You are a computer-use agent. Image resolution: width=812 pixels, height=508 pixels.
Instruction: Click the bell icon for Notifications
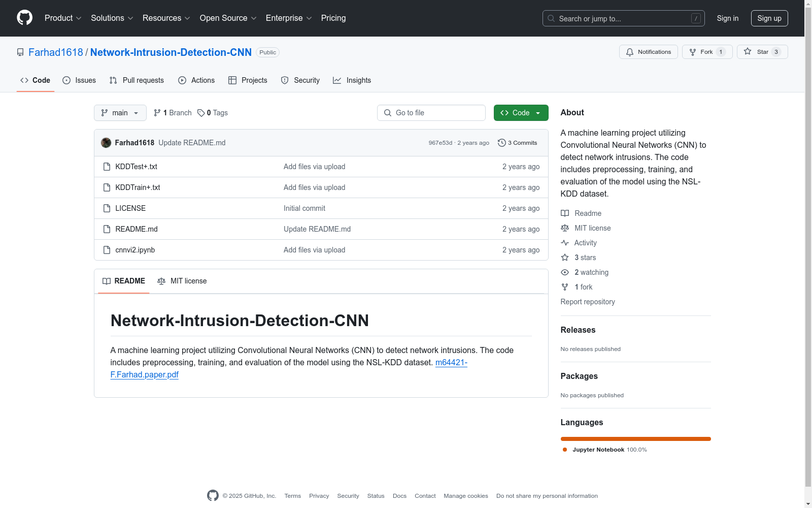pos(630,52)
